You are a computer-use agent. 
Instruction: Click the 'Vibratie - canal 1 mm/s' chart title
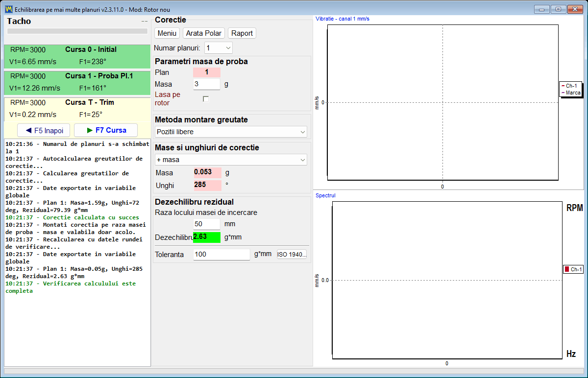click(343, 19)
